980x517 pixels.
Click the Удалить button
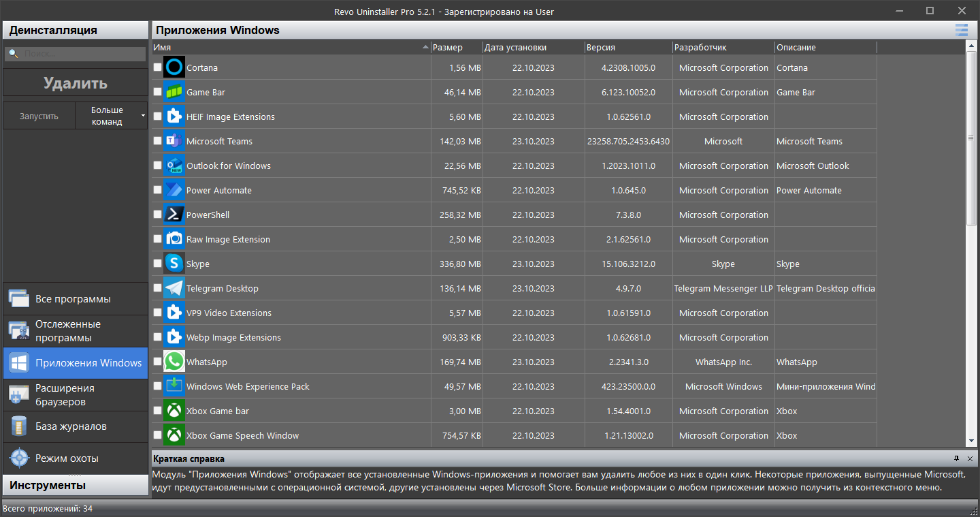tap(76, 83)
